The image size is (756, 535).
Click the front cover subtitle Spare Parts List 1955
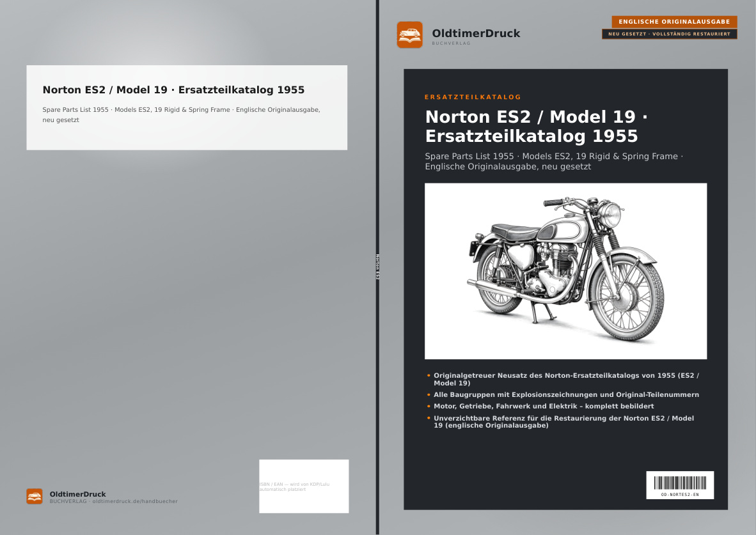tap(554, 162)
